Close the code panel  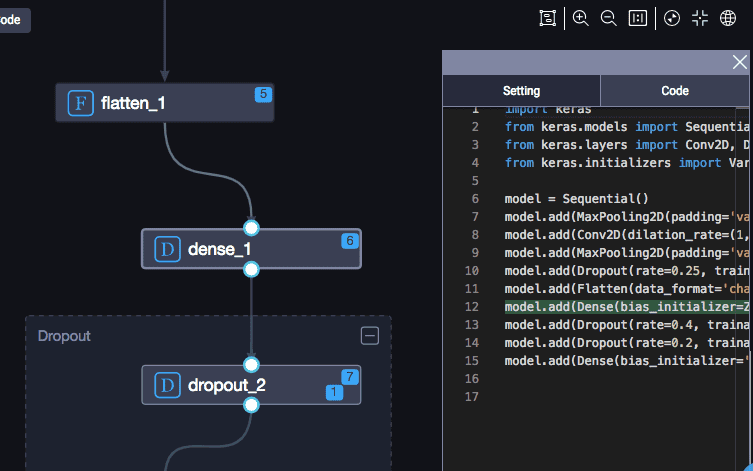coord(740,62)
